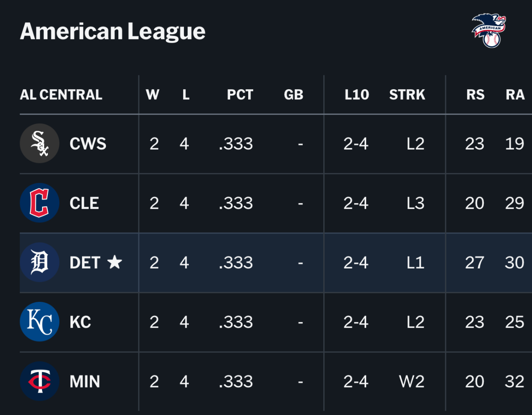The height and width of the screenshot is (415, 532).
Task: Open the KC team link
Action: coord(80,322)
